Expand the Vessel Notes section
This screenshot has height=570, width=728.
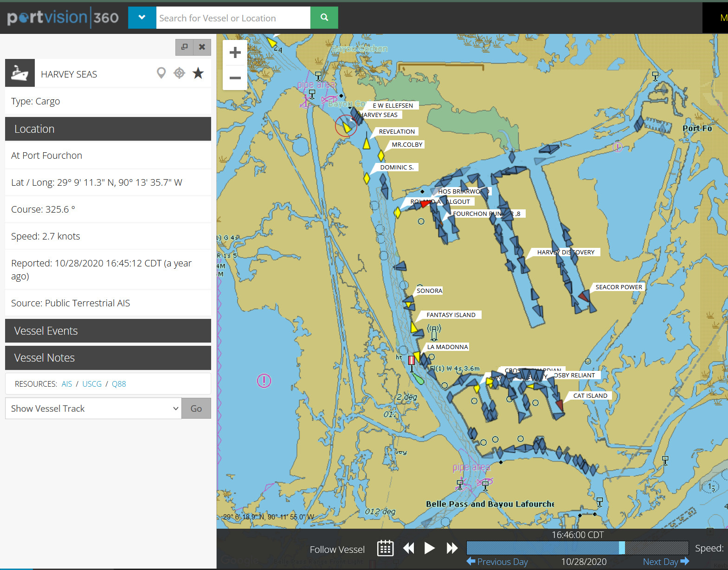(x=108, y=358)
